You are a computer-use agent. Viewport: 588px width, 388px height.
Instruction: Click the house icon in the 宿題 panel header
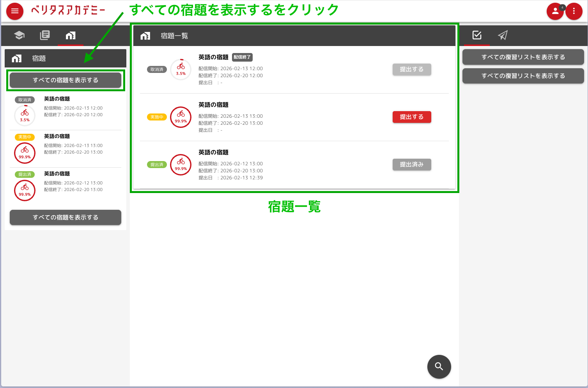17,58
